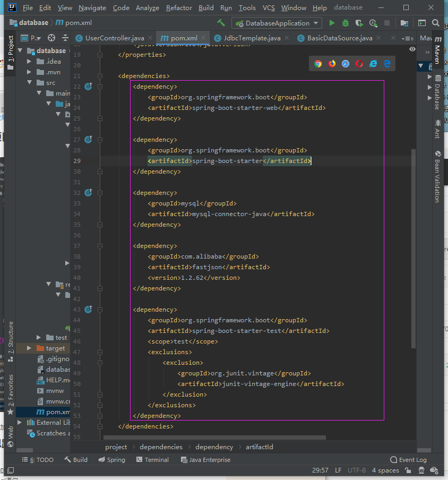The width and height of the screenshot is (448, 480).
Task: Toggle tool window bars icon at bottom-left
Action: click(11, 470)
